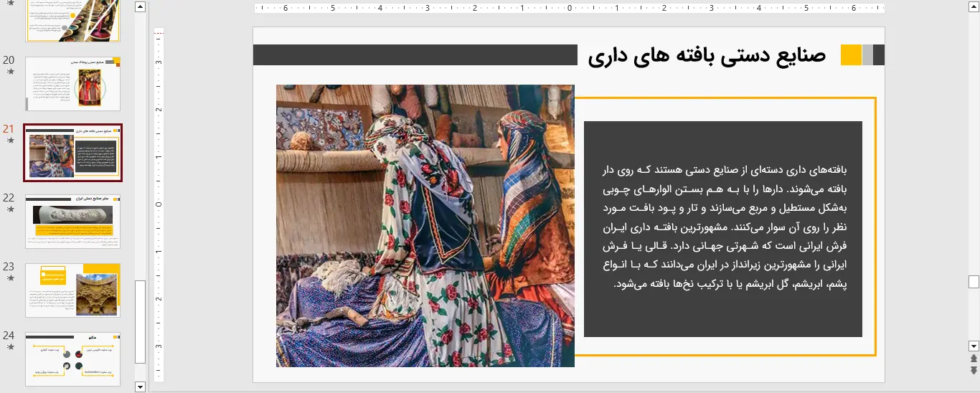This screenshot has height=393, width=980.
Task: Select slide 22 thumbnail
Action: pyautogui.click(x=72, y=222)
